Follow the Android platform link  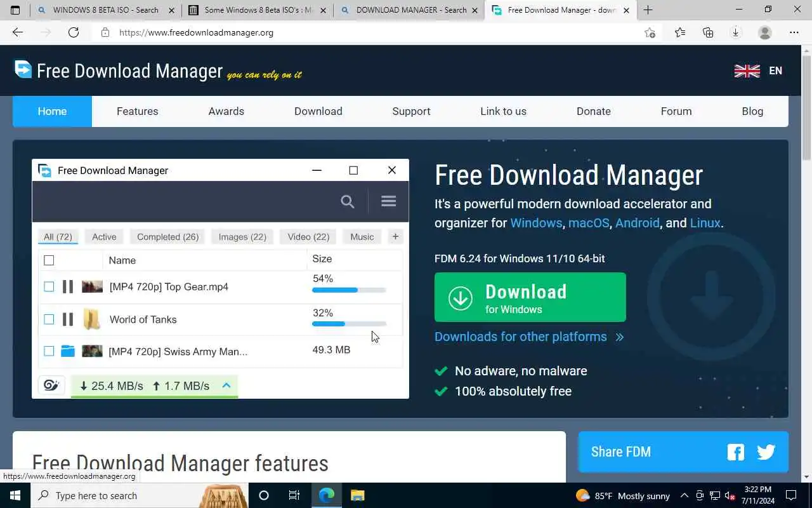tap(638, 223)
